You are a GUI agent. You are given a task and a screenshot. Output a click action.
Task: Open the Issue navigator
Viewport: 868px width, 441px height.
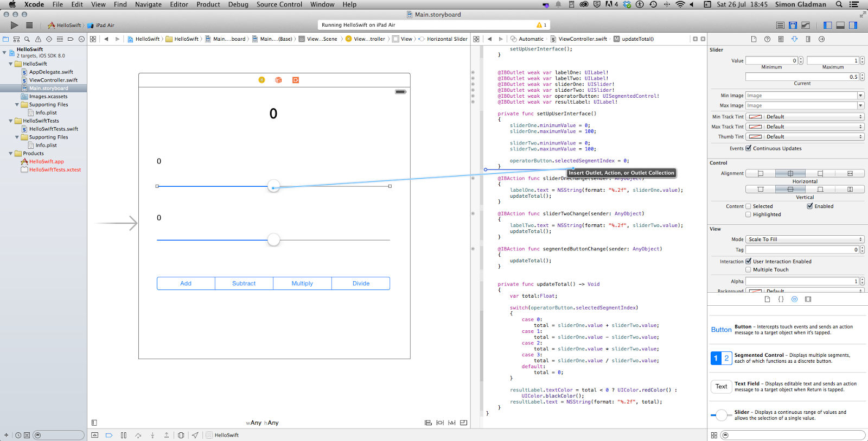tap(38, 39)
